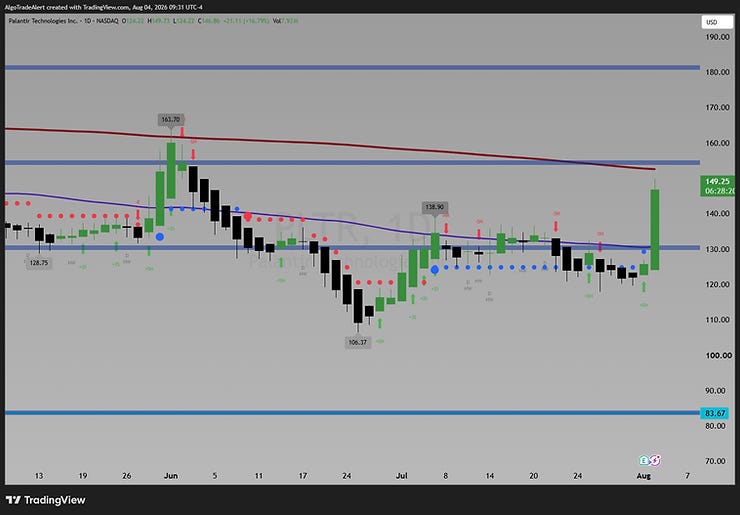The width and height of the screenshot is (740, 515).
Task: Click the 19 date axis label
Action: point(83,476)
